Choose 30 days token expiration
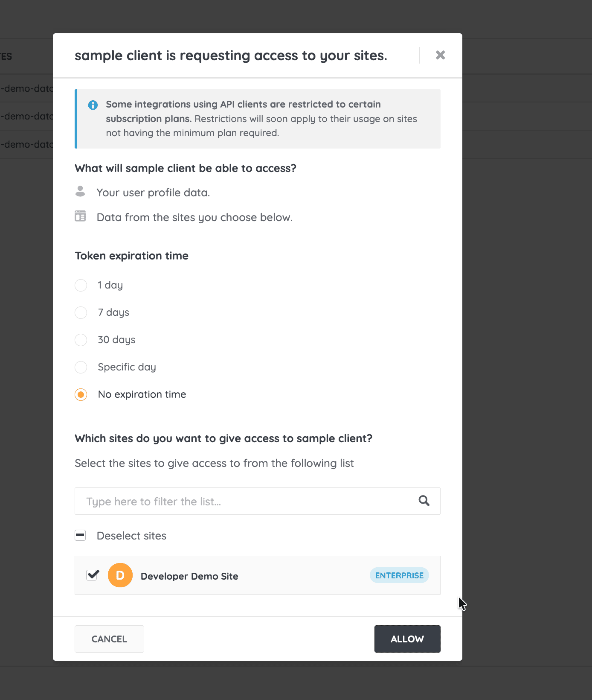Viewport: 592px width, 700px height. point(81,340)
